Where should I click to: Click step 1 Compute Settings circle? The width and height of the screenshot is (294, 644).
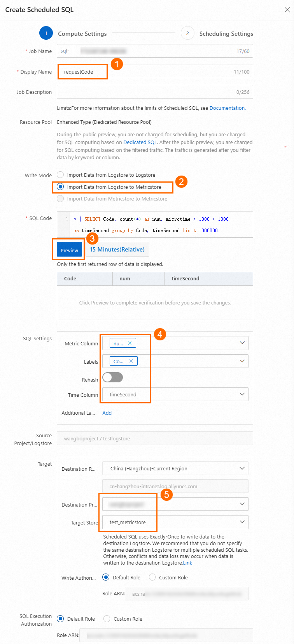(x=46, y=33)
